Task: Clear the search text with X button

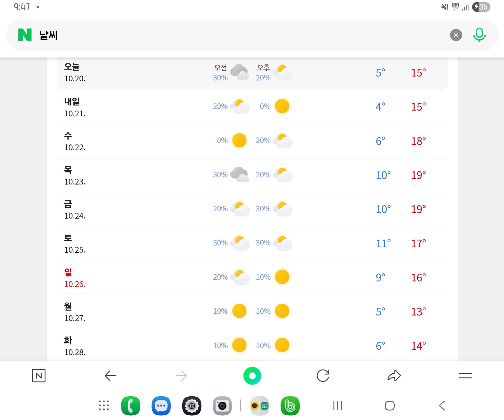Action: click(x=456, y=35)
